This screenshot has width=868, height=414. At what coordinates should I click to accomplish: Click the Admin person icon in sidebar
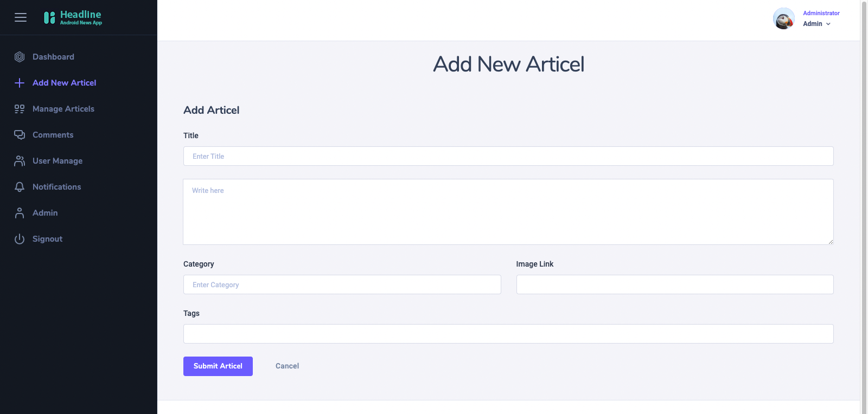click(x=20, y=213)
